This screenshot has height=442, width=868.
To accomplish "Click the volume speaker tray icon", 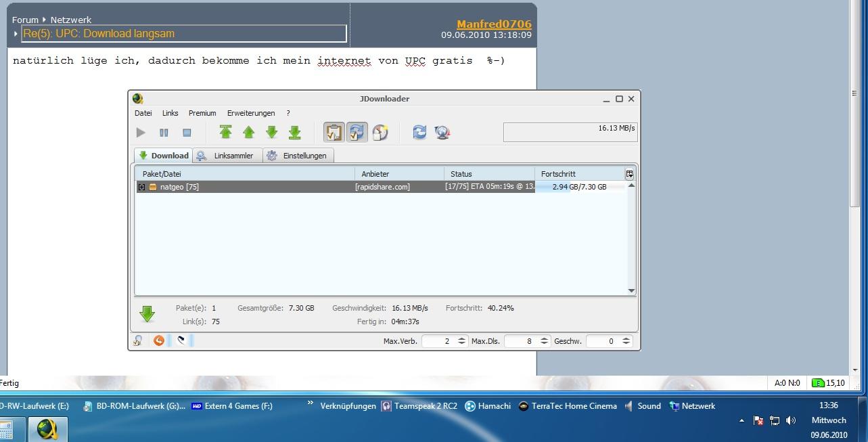I will (x=791, y=421).
